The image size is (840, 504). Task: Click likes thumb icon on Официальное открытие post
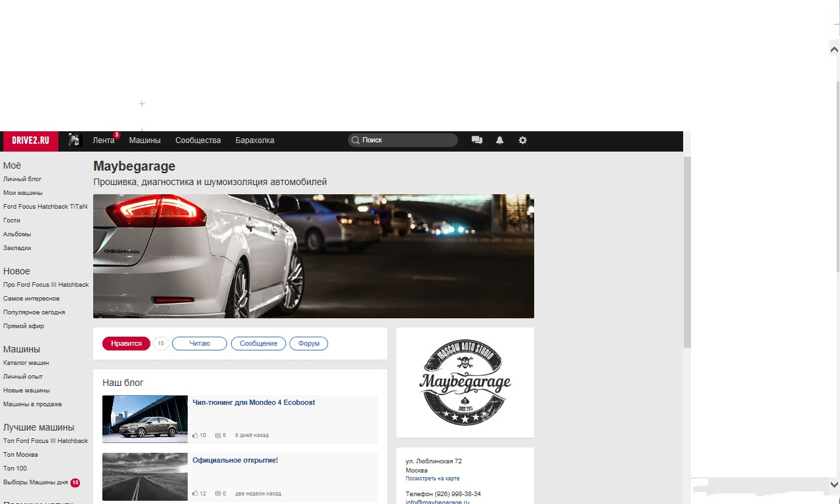[x=196, y=493]
